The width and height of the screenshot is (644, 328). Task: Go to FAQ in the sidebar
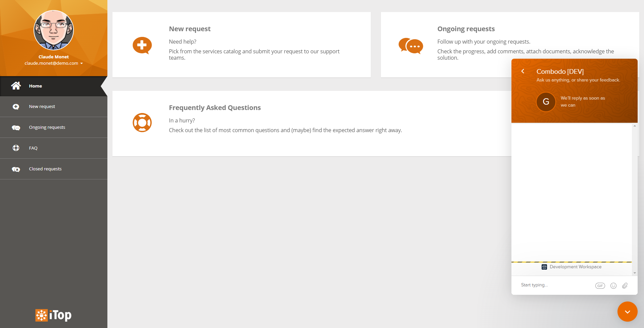pyautogui.click(x=33, y=148)
